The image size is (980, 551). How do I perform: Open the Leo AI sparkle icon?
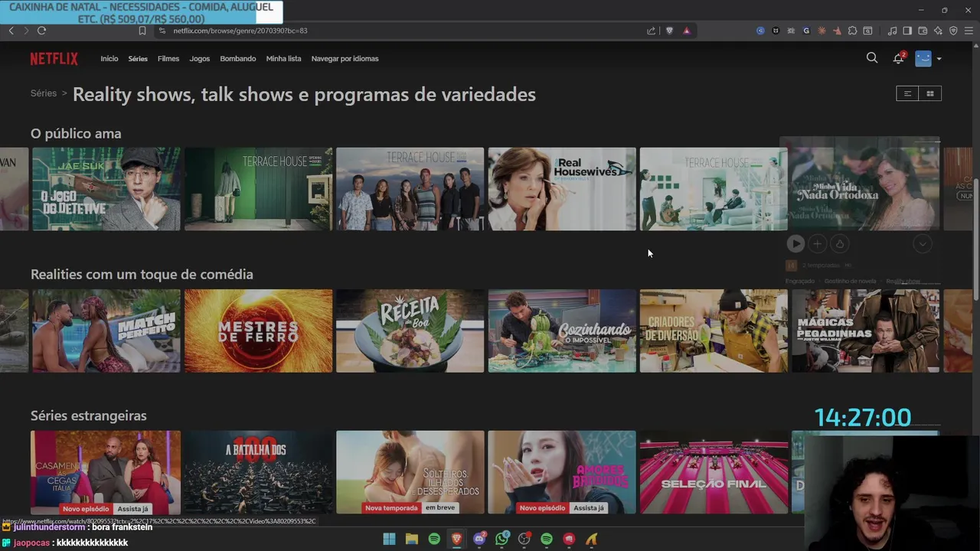tap(938, 31)
